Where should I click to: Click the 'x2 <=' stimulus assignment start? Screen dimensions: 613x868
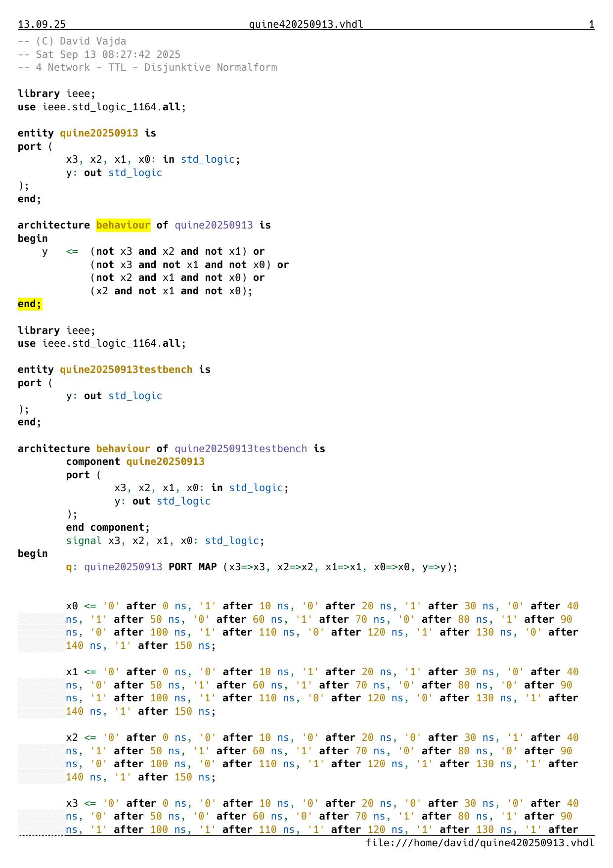click(x=81, y=738)
